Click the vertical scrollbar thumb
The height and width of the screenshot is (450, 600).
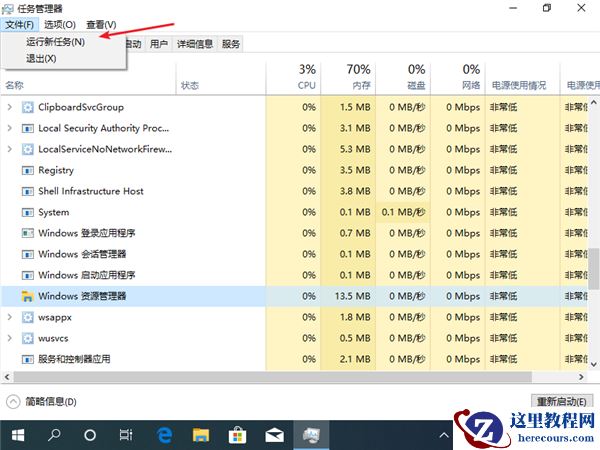click(x=593, y=268)
